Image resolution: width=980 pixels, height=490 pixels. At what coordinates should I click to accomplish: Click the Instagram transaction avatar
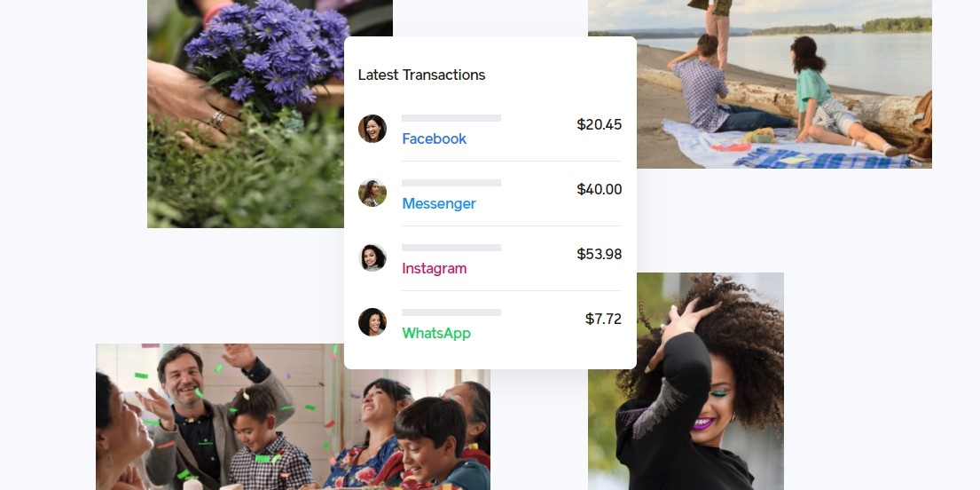[x=372, y=257]
